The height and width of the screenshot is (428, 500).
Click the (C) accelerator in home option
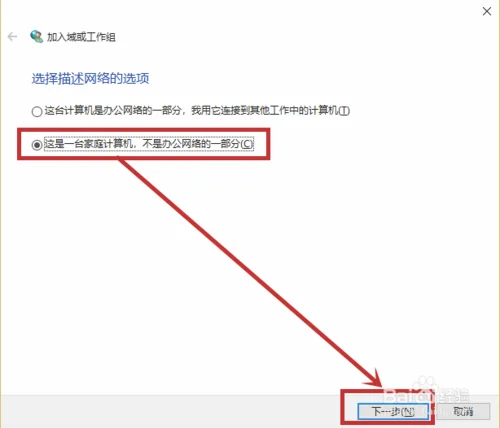point(247,144)
